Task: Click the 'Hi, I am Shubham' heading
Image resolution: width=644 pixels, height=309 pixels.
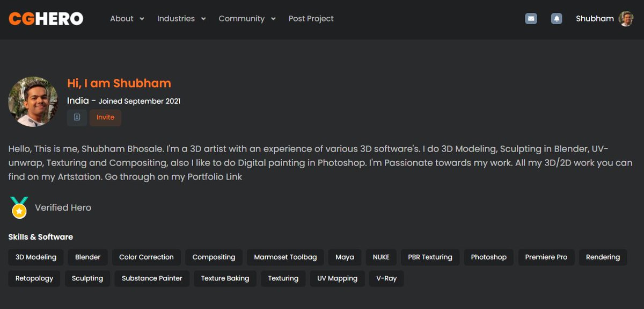Action: click(x=119, y=83)
